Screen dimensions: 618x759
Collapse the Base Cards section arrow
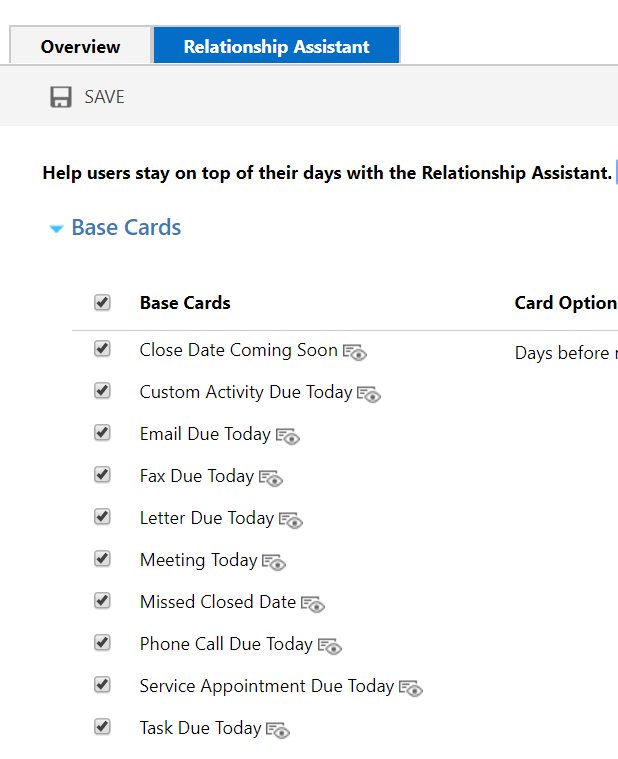pyautogui.click(x=56, y=229)
